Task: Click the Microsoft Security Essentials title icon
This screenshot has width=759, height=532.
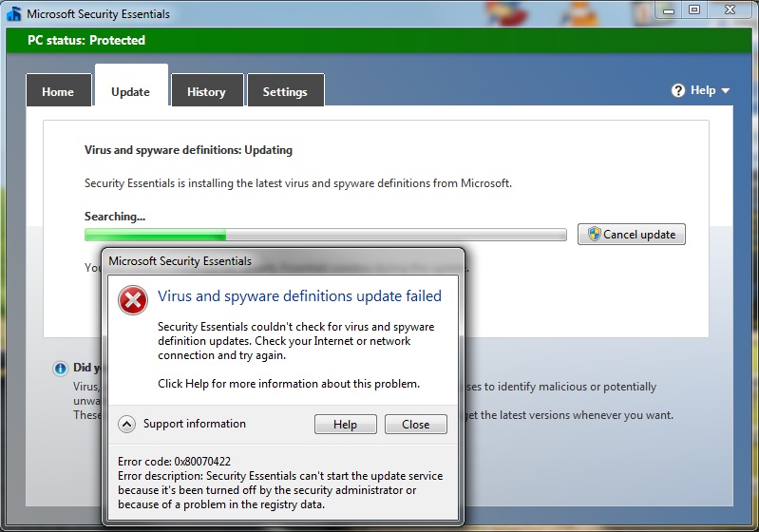Action: 13,13
